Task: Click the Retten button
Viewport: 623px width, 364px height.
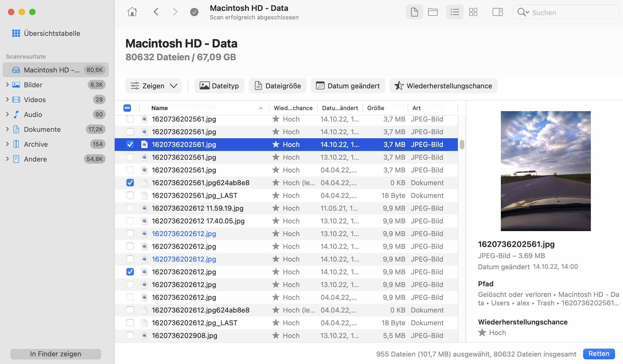Action: tap(599, 354)
